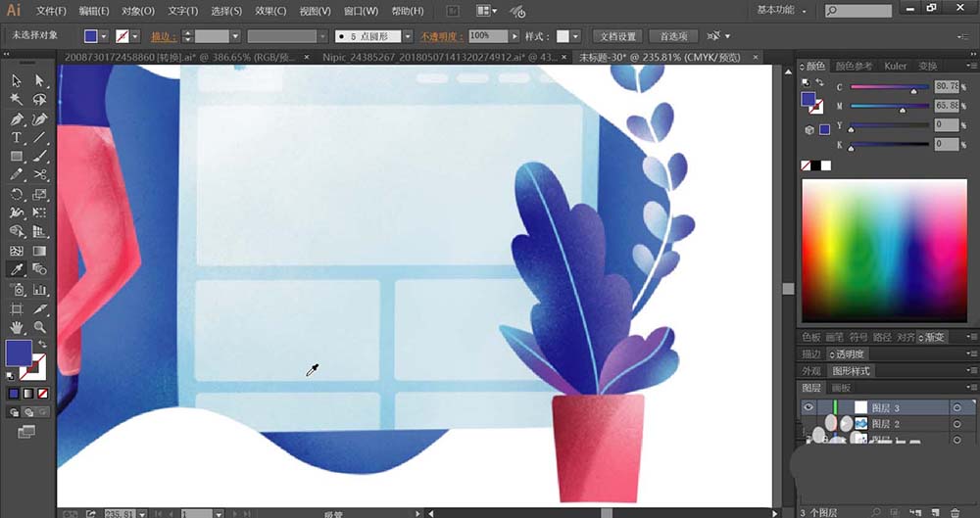This screenshot has height=518, width=980.
Task: Click the black swatch in Color panel
Action: click(x=815, y=165)
